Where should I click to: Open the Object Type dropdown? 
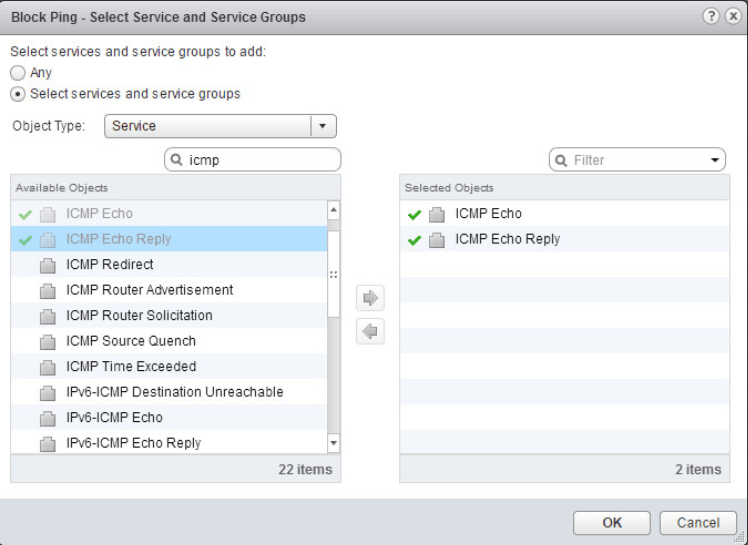(x=322, y=126)
